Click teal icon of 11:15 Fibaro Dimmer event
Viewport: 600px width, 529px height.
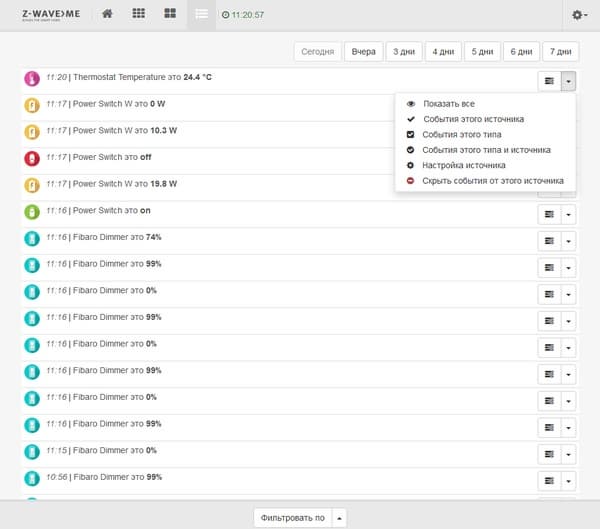point(32,452)
